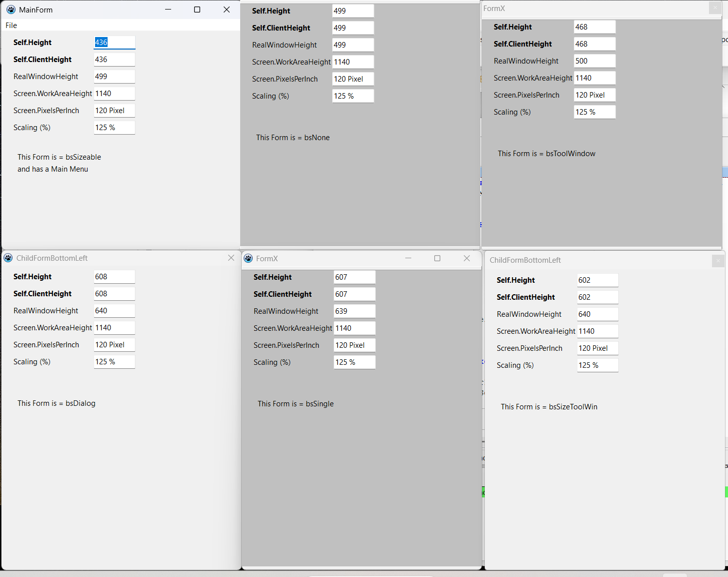Click the paw icon in MainForm's title bar
The image size is (728, 577).
(x=11, y=10)
